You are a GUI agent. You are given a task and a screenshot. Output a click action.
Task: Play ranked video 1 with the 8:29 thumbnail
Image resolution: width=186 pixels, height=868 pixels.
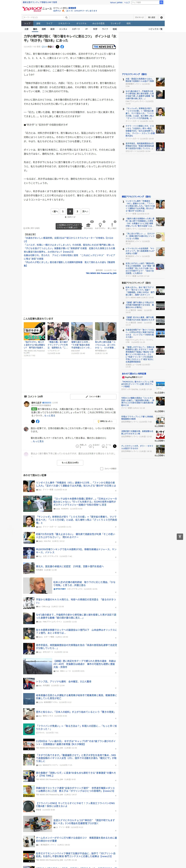coord(160,290)
